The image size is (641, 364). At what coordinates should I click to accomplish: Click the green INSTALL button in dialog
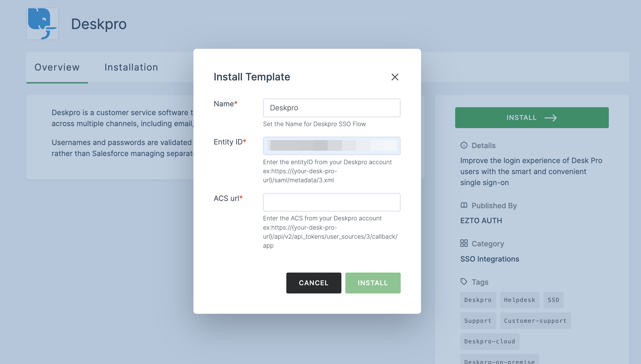click(x=372, y=282)
